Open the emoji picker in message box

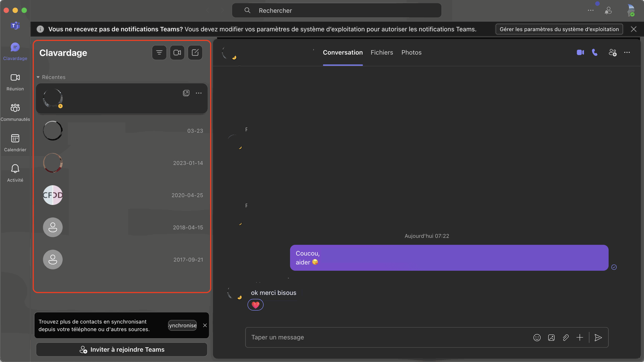[537, 338]
